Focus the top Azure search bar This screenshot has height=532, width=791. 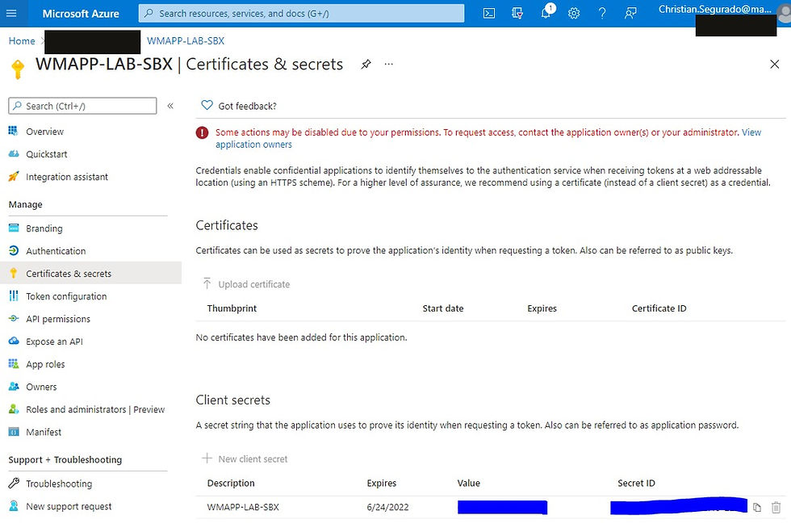pyautogui.click(x=301, y=14)
